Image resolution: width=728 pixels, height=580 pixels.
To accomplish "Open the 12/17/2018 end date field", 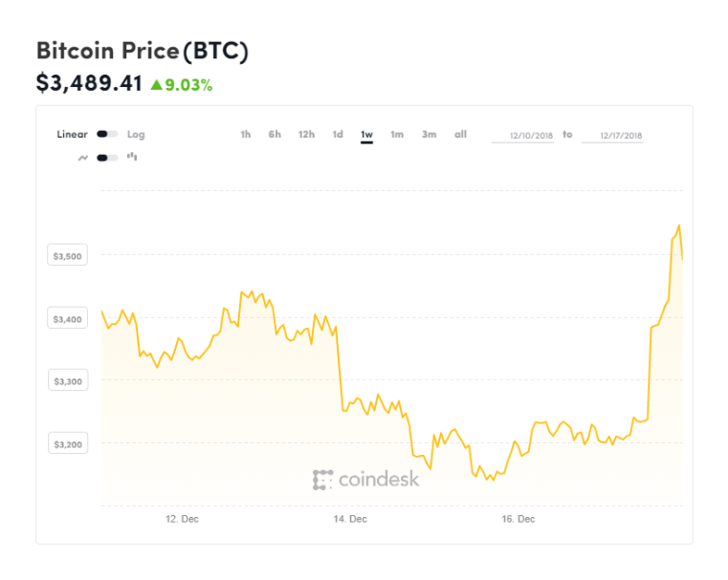I will tap(612, 135).
